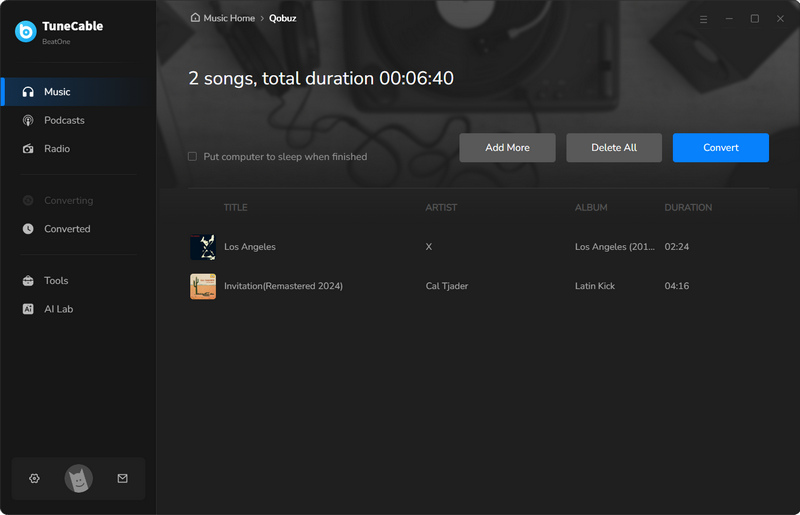Screen dimensions: 800x515
Task: Start conversion with Convert button
Action: tap(720, 148)
